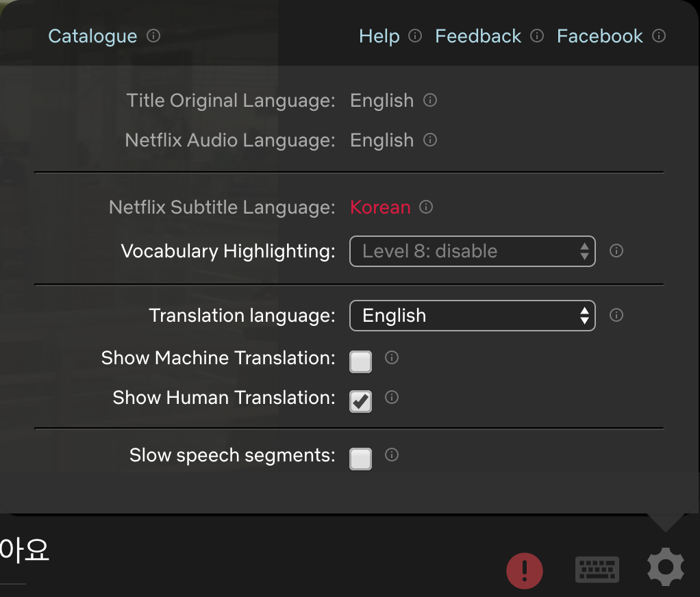The height and width of the screenshot is (597, 700).
Task: Click the info icon beside Help
Action: coord(415,35)
